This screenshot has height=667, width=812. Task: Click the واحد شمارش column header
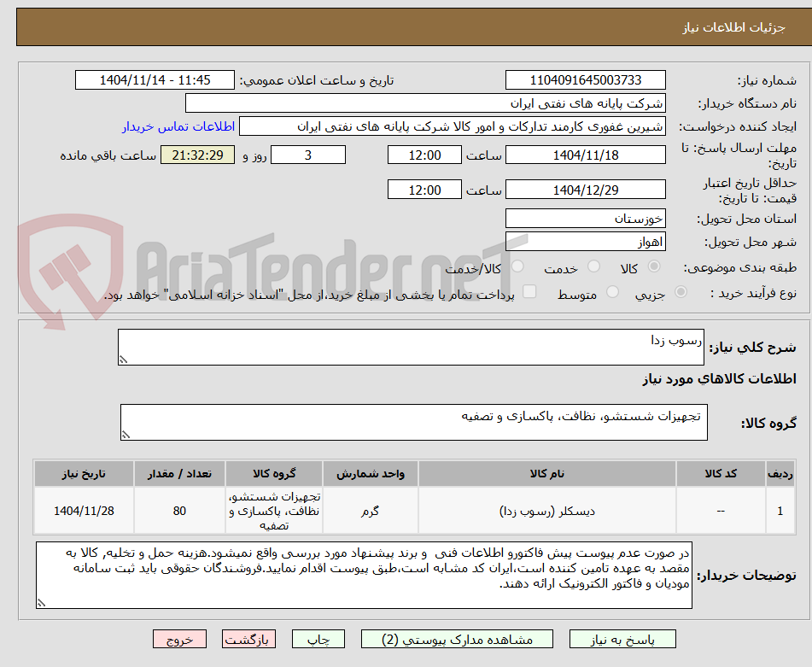[x=371, y=474]
